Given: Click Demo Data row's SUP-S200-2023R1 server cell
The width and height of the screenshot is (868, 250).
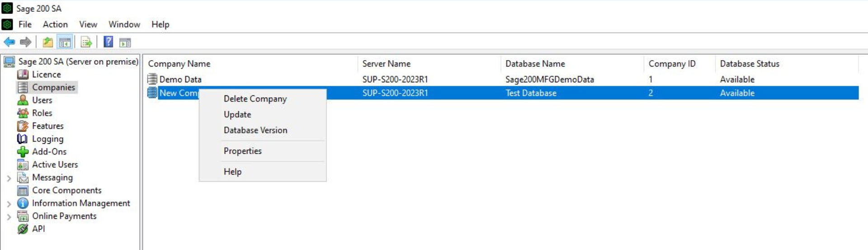Looking at the screenshot, I should [395, 79].
